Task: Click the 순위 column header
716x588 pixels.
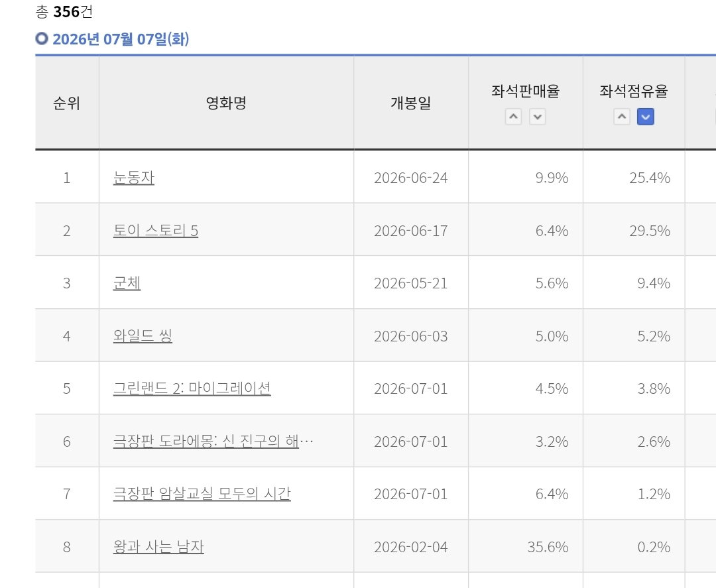Action: [x=67, y=103]
